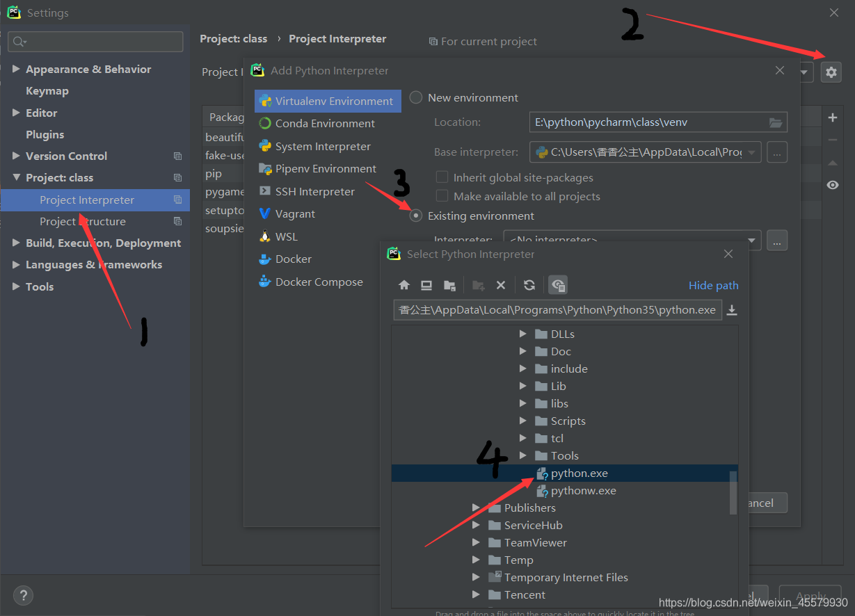Select Docker interpreter option
This screenshot has height=616, width=855.
tap(293, 259)
